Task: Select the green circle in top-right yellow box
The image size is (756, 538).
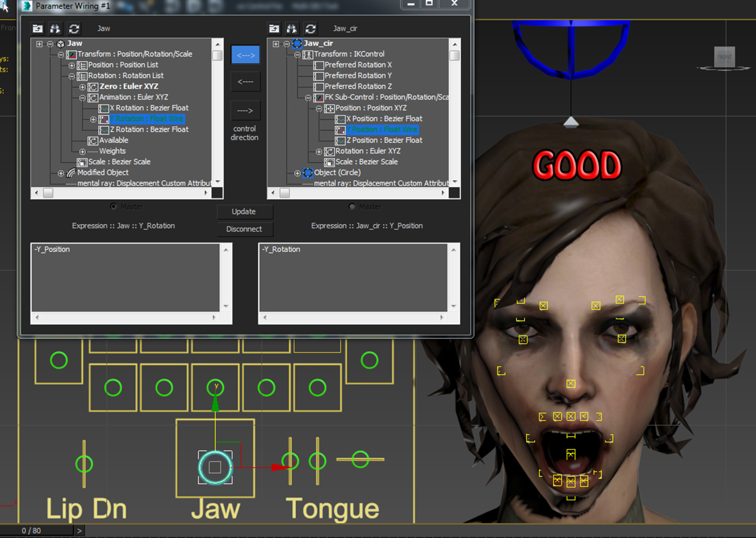Action: pyautogui.click(x=369, y=360)
